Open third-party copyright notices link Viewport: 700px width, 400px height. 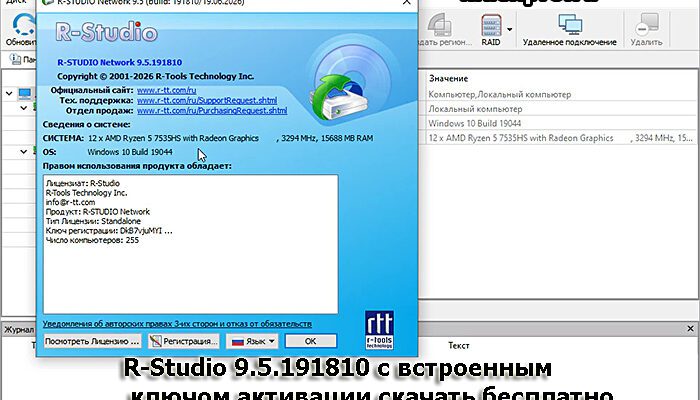(x=177, y=324)
